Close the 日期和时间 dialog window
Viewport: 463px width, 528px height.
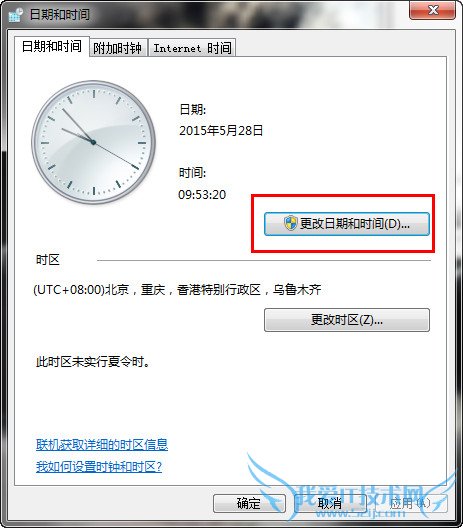pyautogui.click(x=432, y=10)
